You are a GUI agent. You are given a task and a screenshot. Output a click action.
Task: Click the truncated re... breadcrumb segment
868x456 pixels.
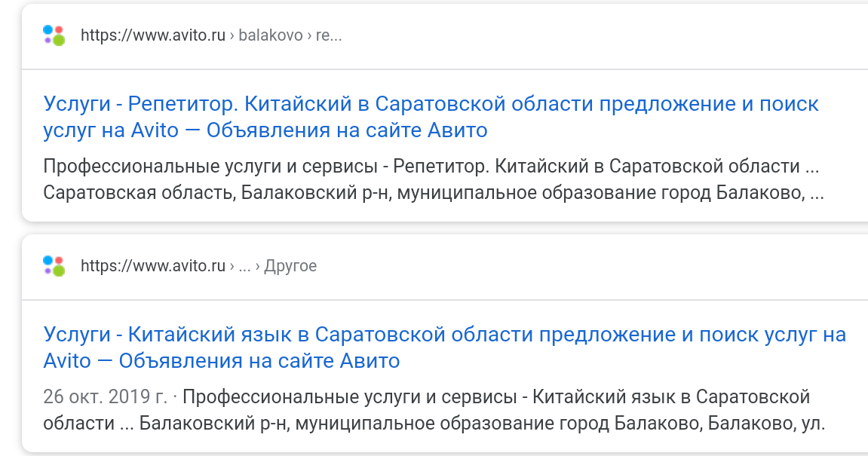[329, 35]
